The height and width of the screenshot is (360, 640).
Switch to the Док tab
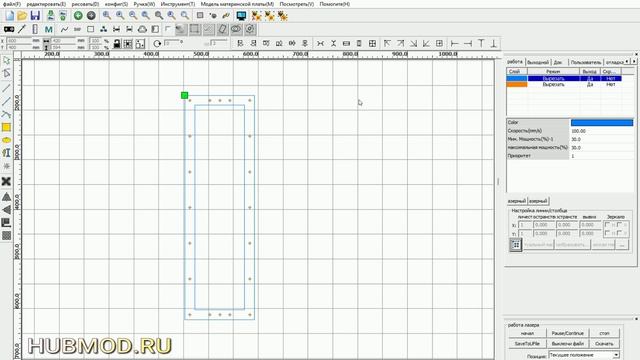pyautogui.click(x=558, y=62)
